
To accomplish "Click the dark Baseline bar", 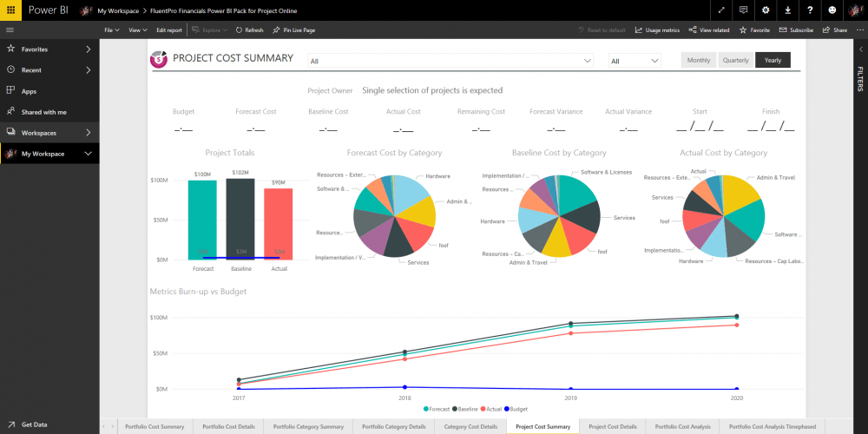I will (x=240, y=219).
